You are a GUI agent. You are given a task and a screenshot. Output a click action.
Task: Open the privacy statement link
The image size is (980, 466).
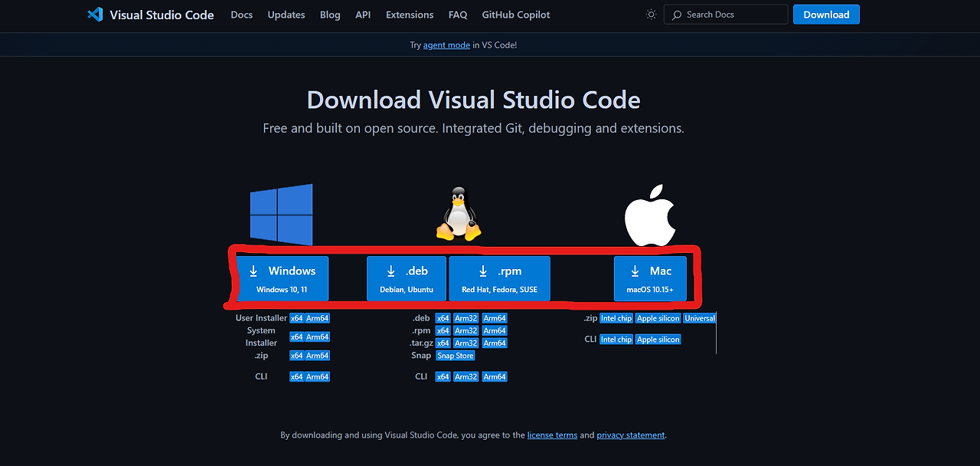[631, 435]
